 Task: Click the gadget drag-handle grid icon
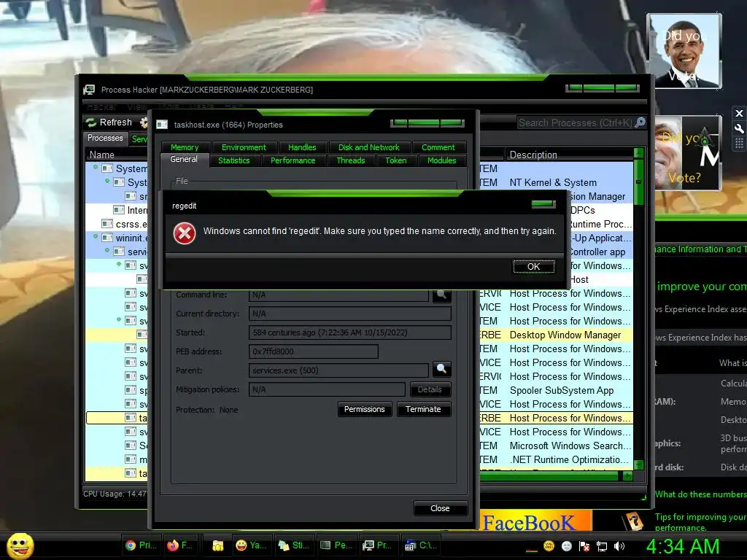pos(739,144)
